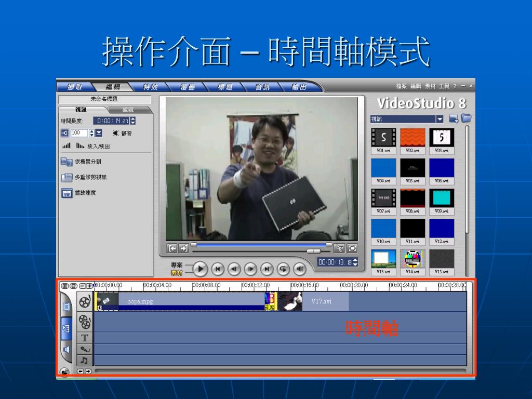Open the 特效 (Effect) step tab

(150, 87)
